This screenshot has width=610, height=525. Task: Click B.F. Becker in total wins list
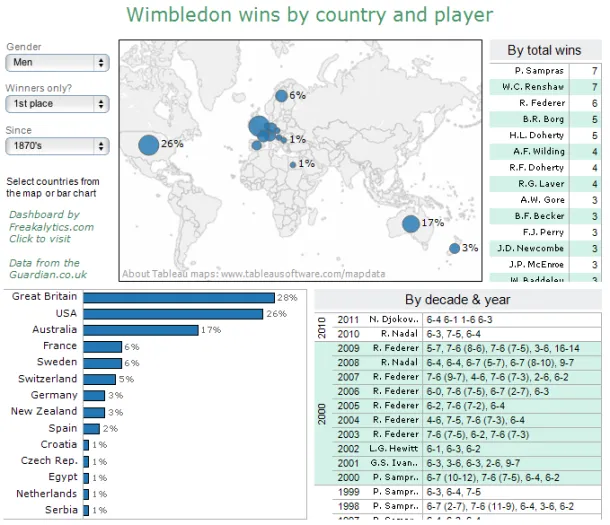[540, 216]
